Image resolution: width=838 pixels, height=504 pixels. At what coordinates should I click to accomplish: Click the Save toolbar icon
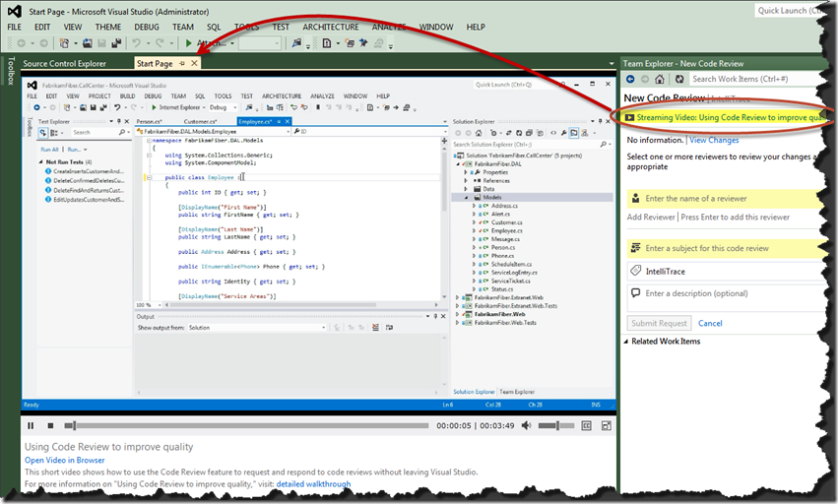(101, 43)
